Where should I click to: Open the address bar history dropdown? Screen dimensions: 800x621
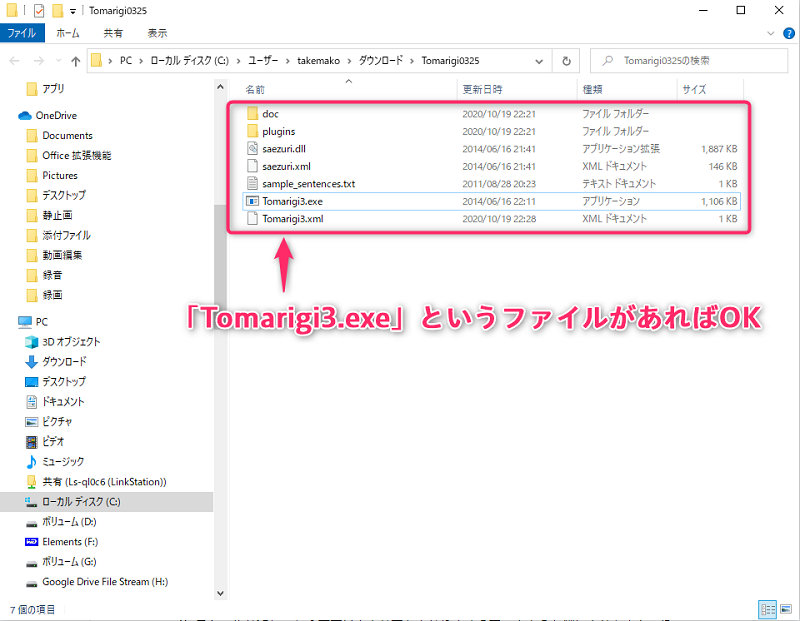pos(537,61)
